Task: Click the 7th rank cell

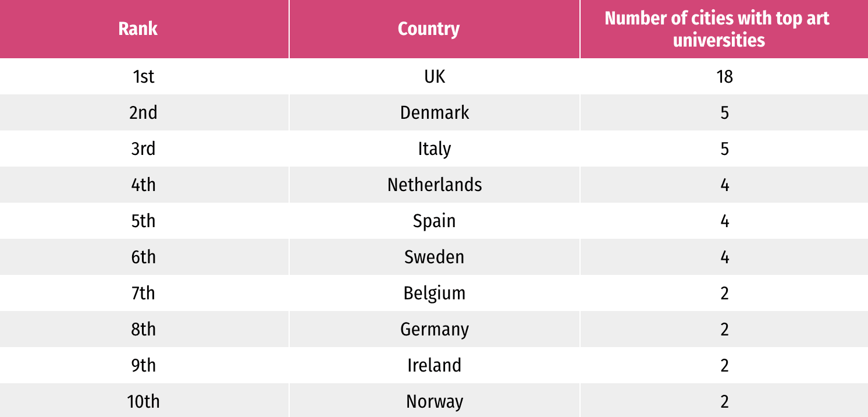Action: point(144,293)
